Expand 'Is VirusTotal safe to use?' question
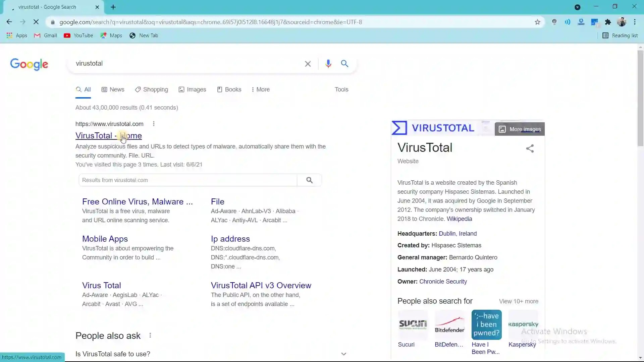 click(343, 354)
